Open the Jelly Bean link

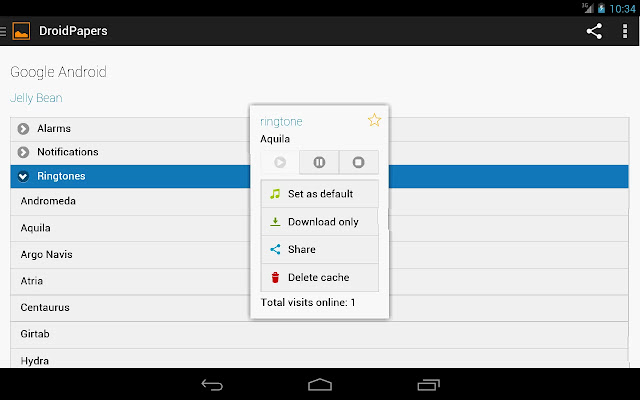(x=36, y=98)
